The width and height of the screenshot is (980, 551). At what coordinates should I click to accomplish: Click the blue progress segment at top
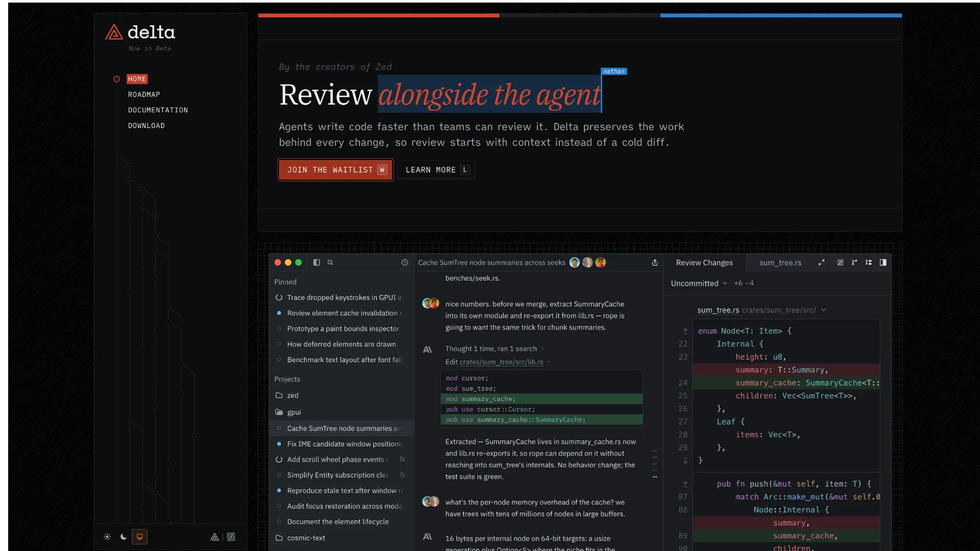click(x=781, y=16)
